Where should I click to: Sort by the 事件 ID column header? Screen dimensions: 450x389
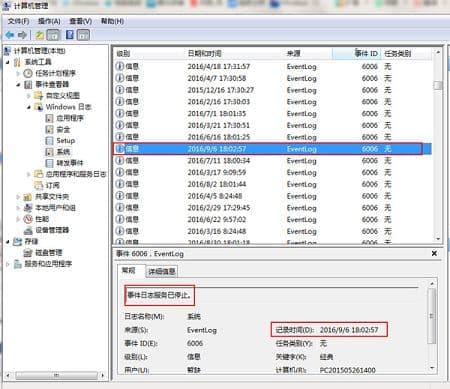pos(366,53)
